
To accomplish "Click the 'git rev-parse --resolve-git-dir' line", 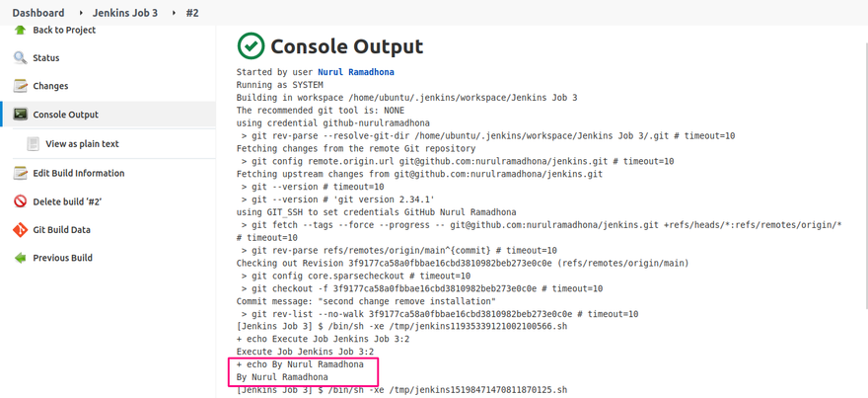I will pos(487,136).
